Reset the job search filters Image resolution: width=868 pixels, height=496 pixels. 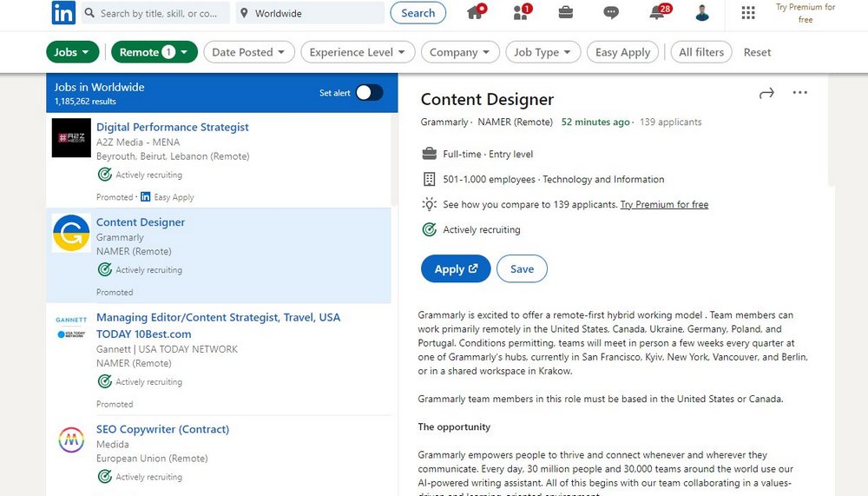pyautogui.click(x=757, y=52)
